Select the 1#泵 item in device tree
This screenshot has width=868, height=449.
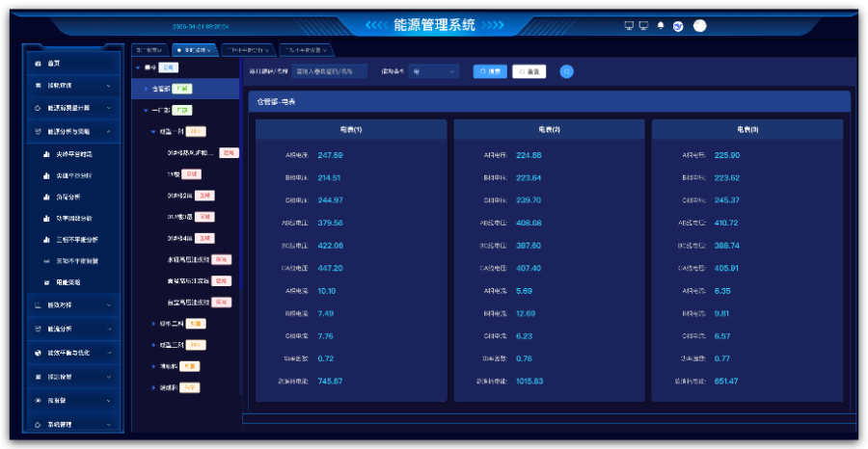pyautogui.click(x=174, y=174)
